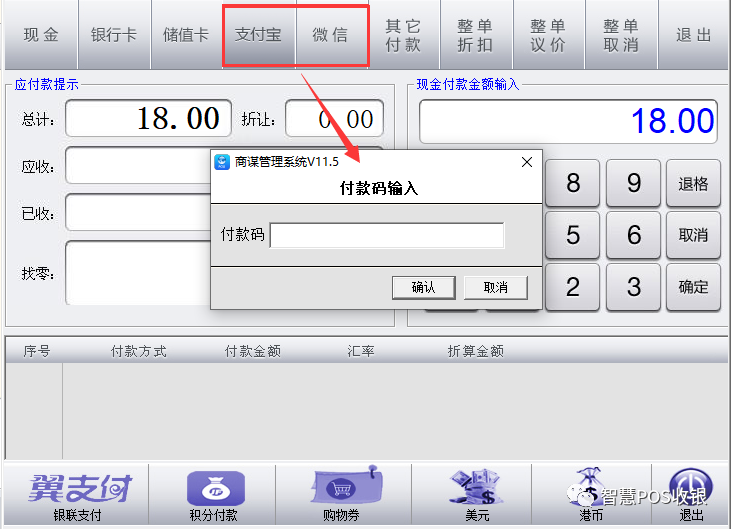Click keypad 取消 cancel key
731x529 pixels.
(693, 235)
